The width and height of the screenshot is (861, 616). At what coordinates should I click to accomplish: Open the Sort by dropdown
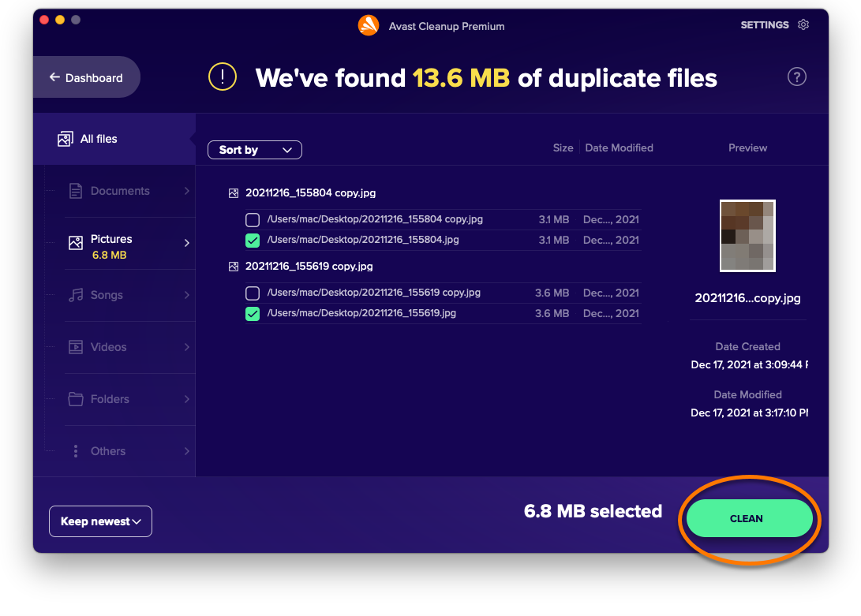point(255,150)
